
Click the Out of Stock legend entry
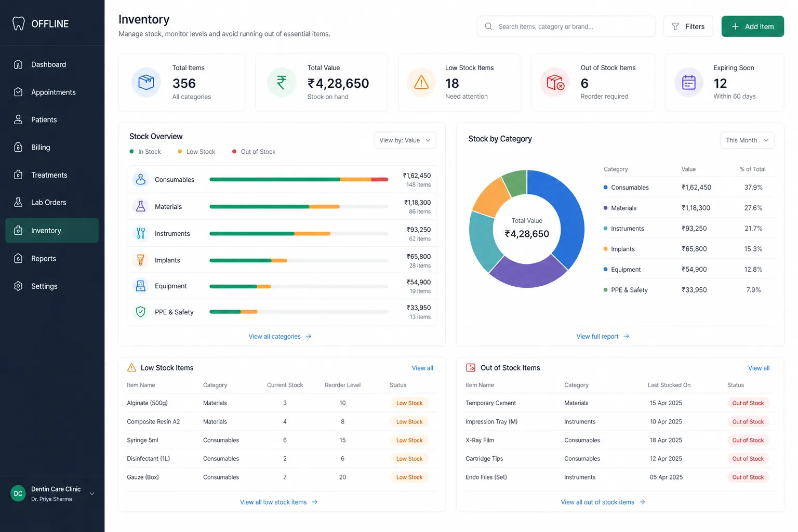(254, 152)
